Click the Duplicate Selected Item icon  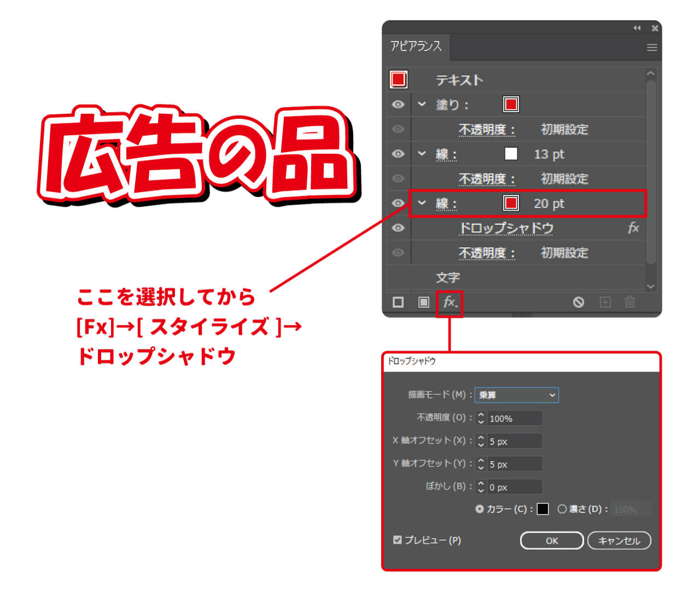(x=605, y=302)
